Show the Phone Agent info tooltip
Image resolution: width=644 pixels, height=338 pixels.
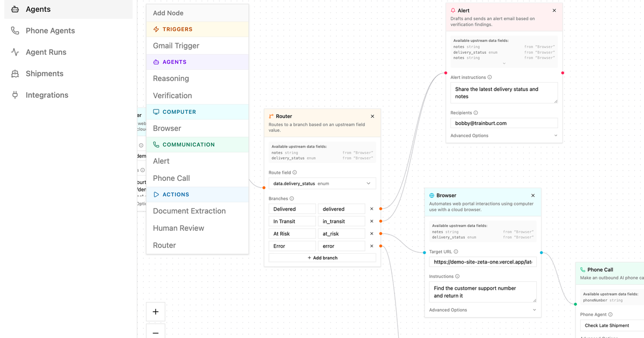click(x=610, y=314)
